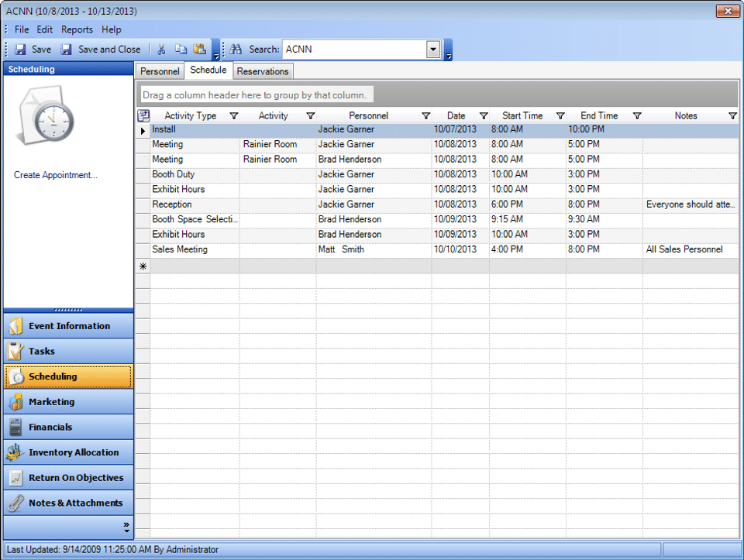Click the Cut scissors icon
744x560 pixels.
[161, 50]
